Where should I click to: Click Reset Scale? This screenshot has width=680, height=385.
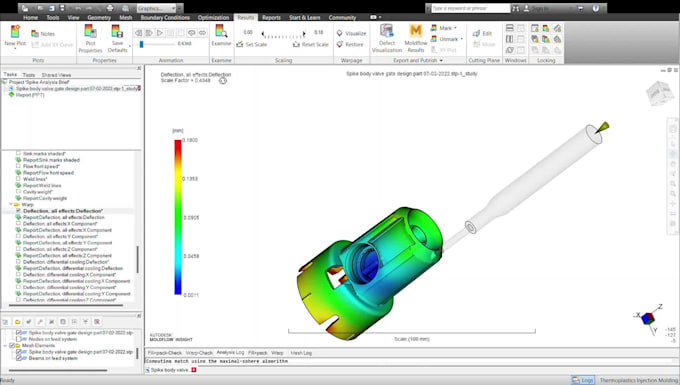click(x=311, y=44)
